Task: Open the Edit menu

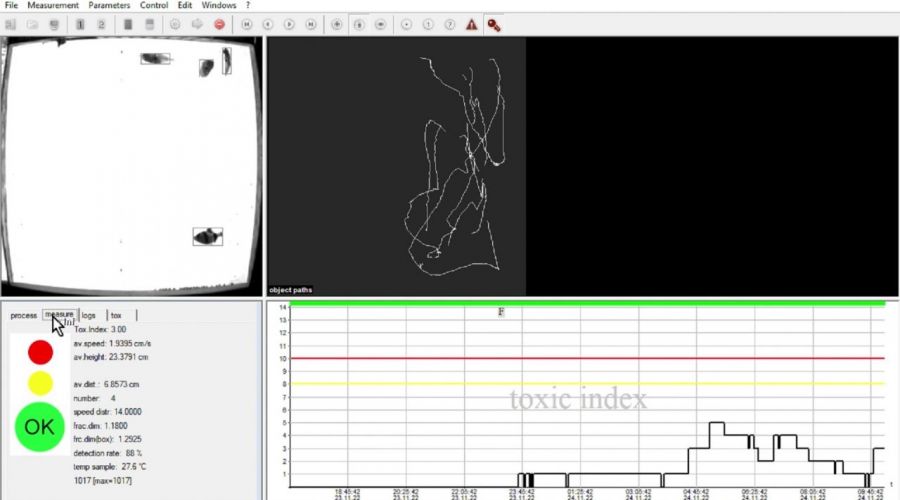Action: (x=185, y=5)
